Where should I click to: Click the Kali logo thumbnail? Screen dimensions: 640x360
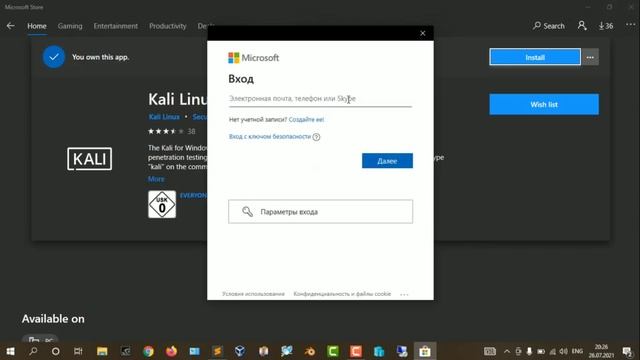click(x=89, y=159)
